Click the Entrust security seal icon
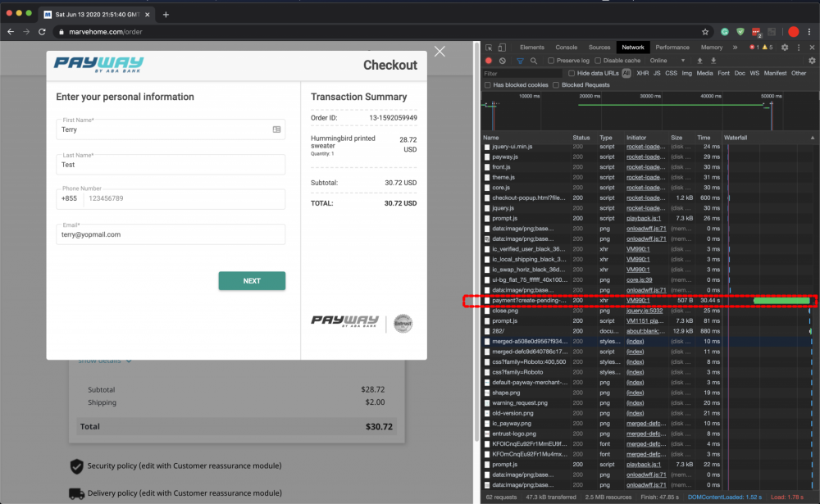The width and height of the screenshot is (820, 504). tap(403, 324)
